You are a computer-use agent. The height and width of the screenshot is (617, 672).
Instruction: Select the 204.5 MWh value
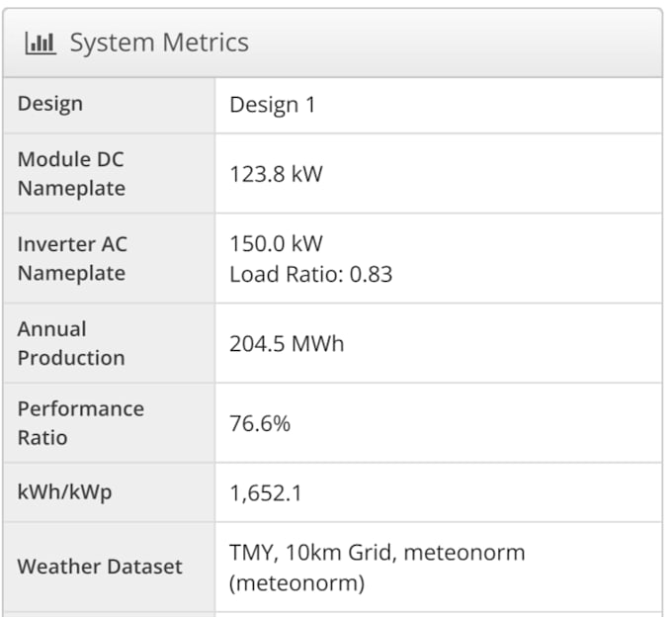(x=287, y=344)
